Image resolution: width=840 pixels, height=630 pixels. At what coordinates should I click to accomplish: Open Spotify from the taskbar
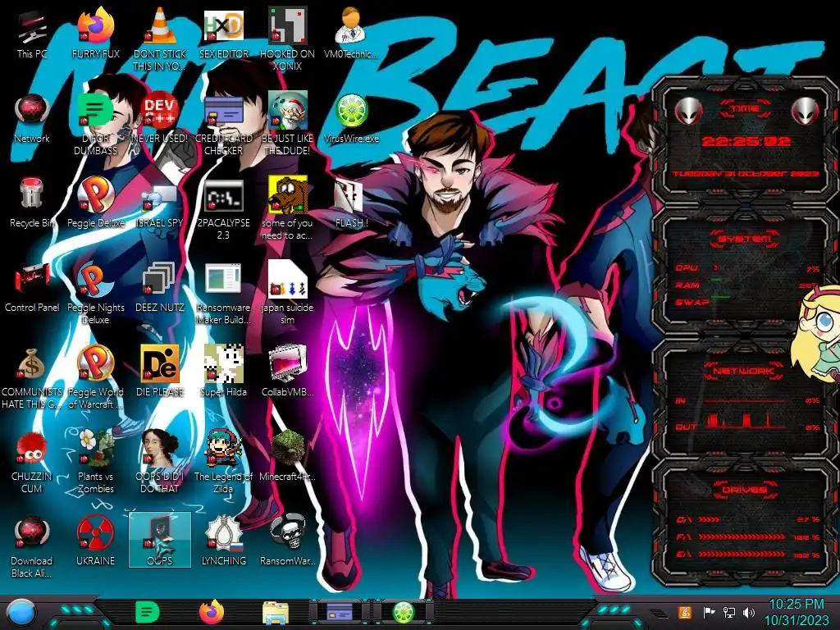click(x=148, y=612)
